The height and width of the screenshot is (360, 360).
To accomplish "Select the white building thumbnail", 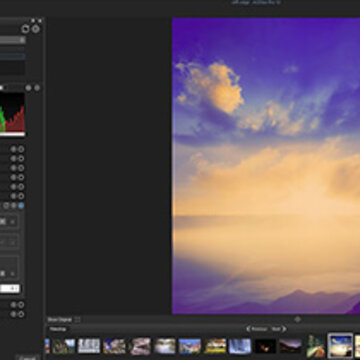I will tap(89, 346).
